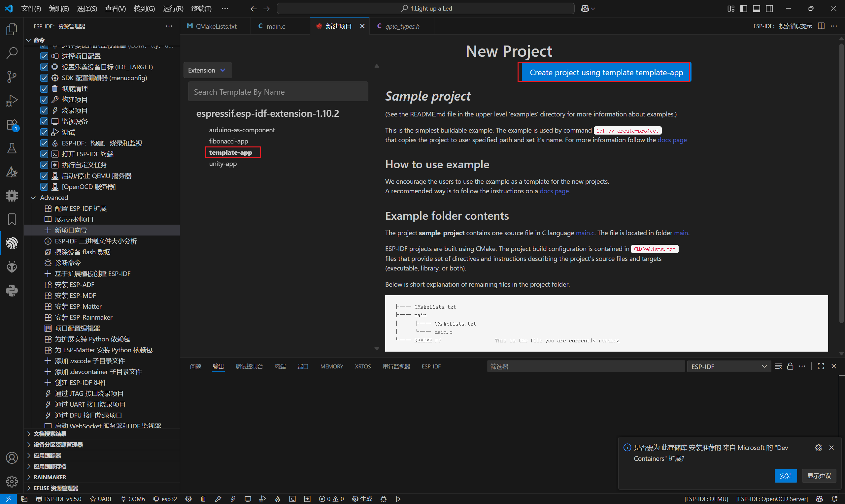This screenshot has height=504, width=845.
Task: Open the Extensions activity bar icon
Action: tap(12, 125)
